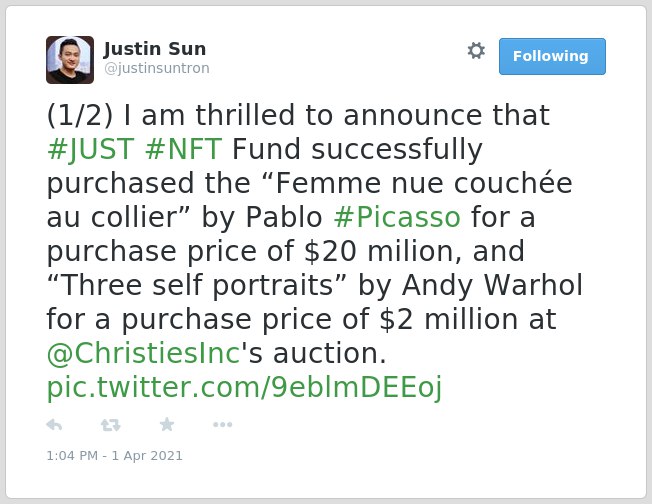Reply to Justin Sun's tweet

point(54,425)
